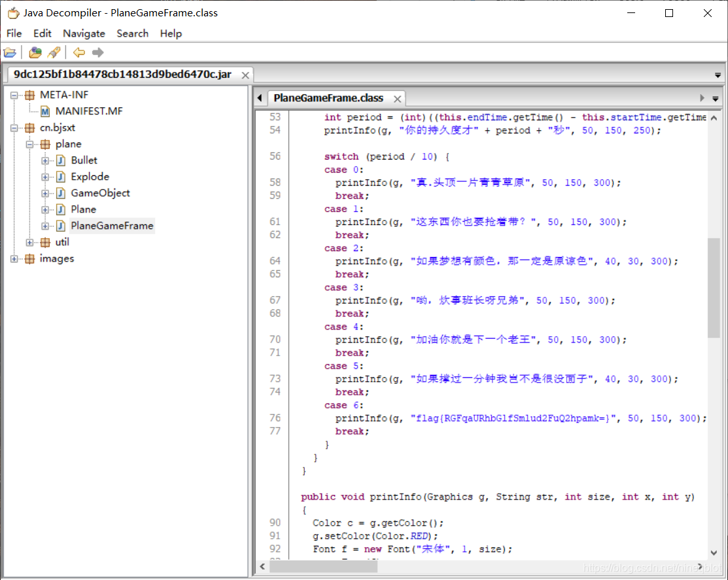The width and height of the screenshot is (728, 580).
Task: Click the vertical scrollbar down arrow
Action: (714, 553)
